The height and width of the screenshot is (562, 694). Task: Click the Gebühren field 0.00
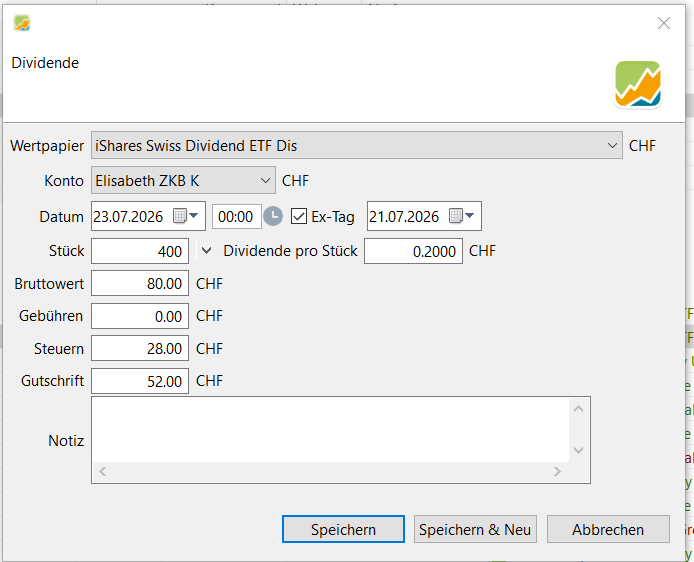click(x=140, y=316)
